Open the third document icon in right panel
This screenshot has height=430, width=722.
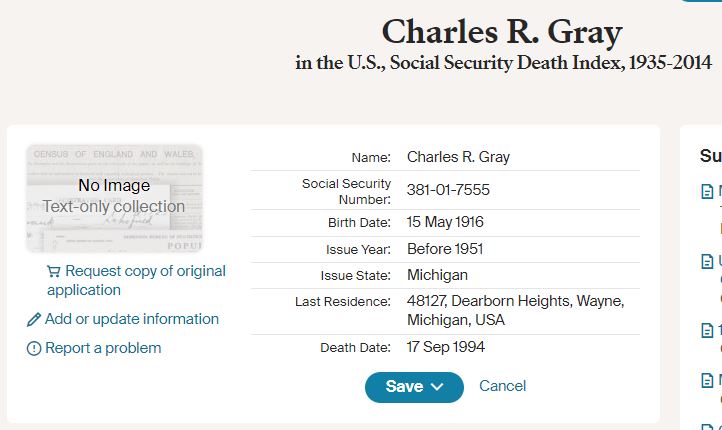pos(707,330)
